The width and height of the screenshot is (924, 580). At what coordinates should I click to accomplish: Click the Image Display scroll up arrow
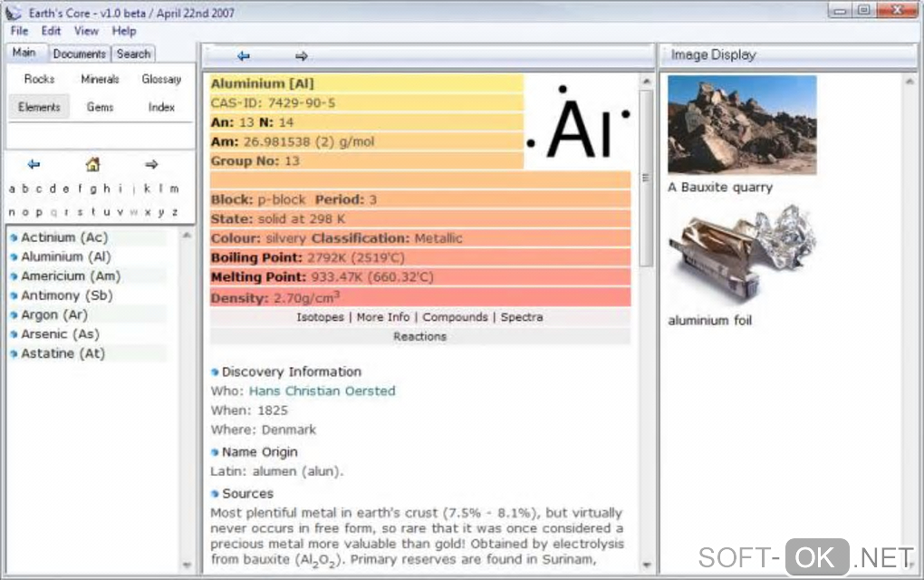(x=911, y=81)
